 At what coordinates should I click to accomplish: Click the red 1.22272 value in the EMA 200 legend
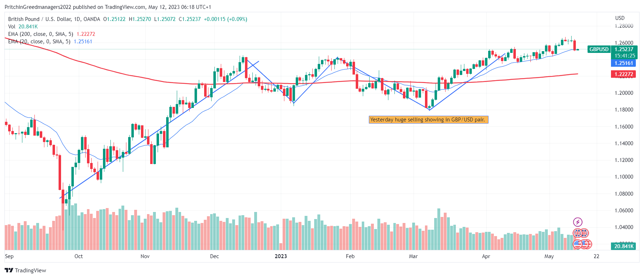(x=86, y=34)
